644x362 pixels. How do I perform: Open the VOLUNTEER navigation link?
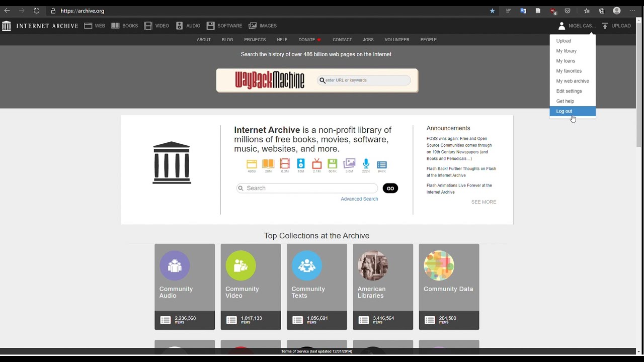click(397, 40)
